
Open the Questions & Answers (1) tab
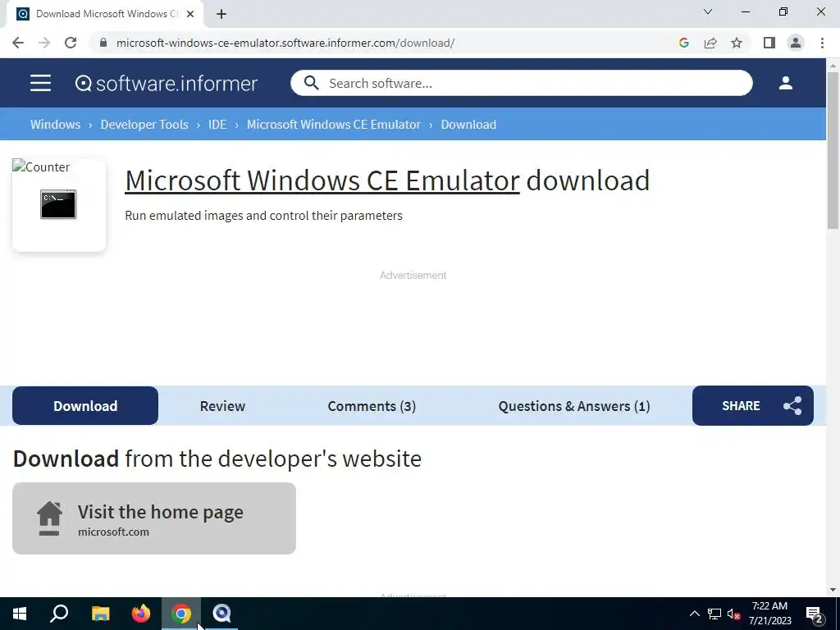574,405
